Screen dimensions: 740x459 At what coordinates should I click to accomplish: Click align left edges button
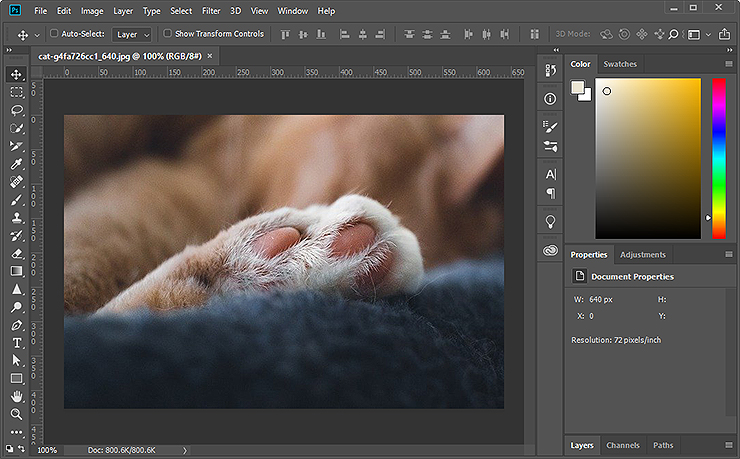click(x=345, y=34)
